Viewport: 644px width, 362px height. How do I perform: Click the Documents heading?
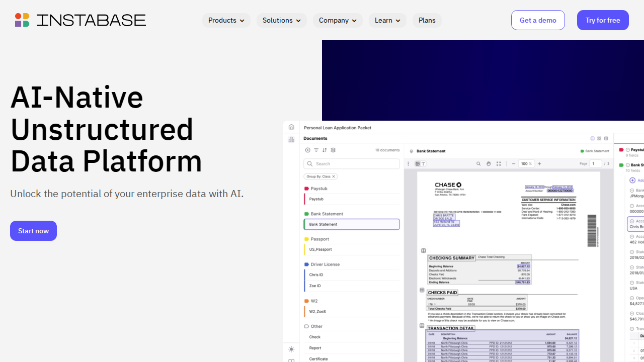point(315,138)
